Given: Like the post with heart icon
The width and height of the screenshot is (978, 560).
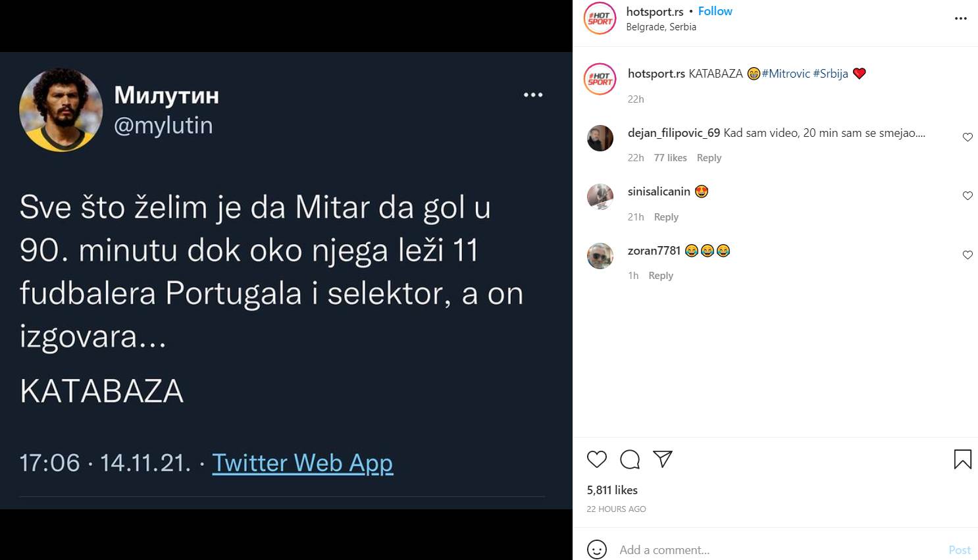Looking at the screenshot, I should 597,459.
